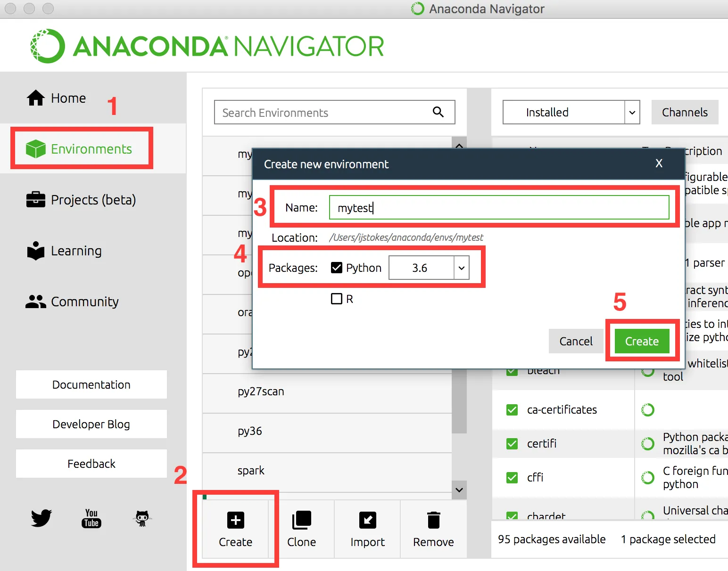Open the GitHub octocat icon

142,518
